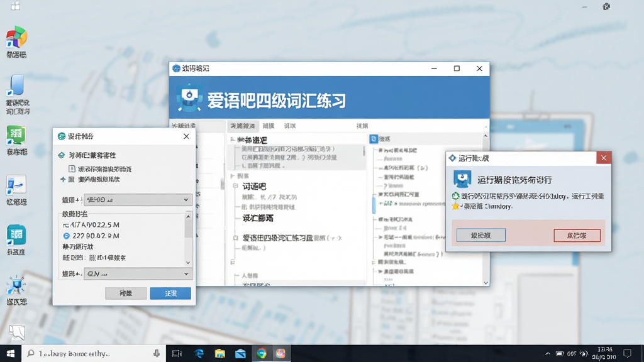The height and width of the screenshot is (362, 644).
Task: Show hidden tray icons with the chevron
Action: (548, 353)
